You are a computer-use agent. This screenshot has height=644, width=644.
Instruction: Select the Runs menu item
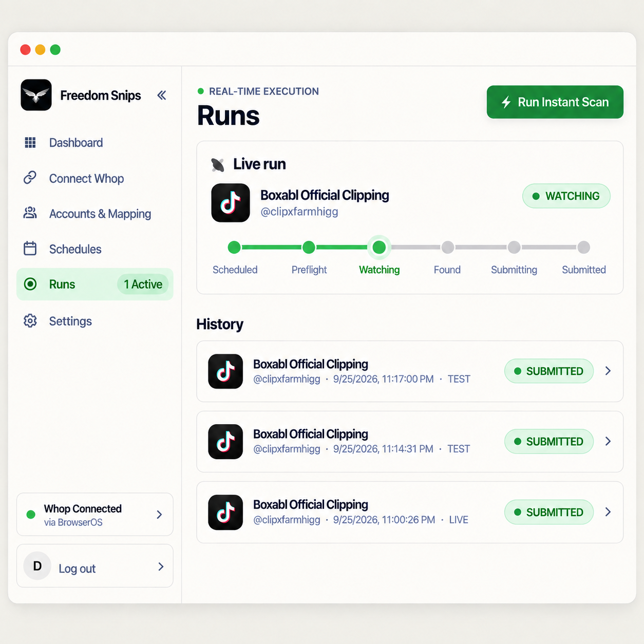[95, 284]
